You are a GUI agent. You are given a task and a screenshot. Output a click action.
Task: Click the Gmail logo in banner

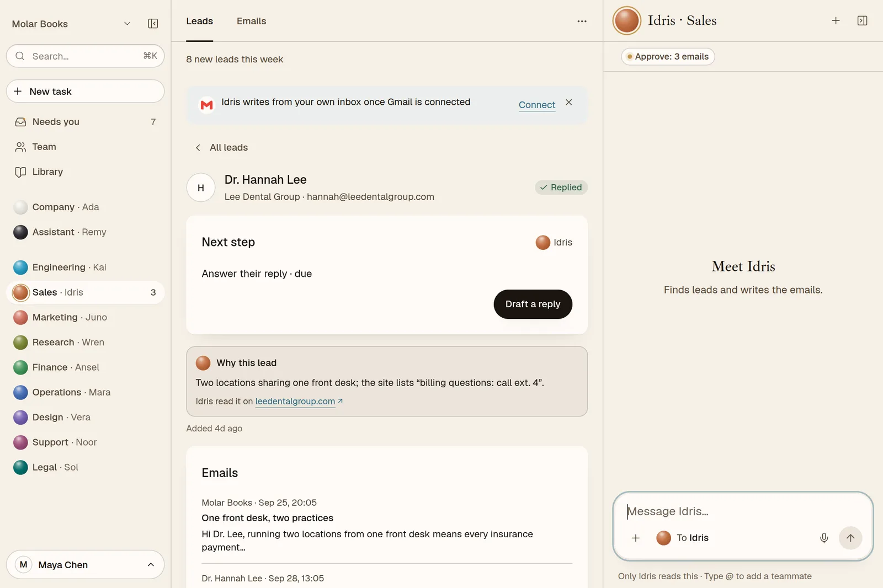click(x=206, y=105)
